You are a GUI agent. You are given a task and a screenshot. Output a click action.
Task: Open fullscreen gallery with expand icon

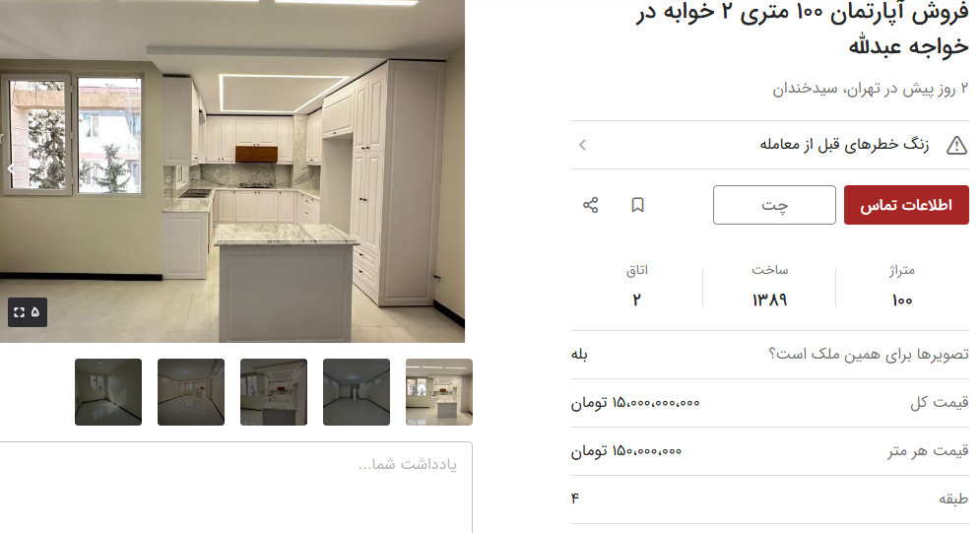(x=20, y=311)
